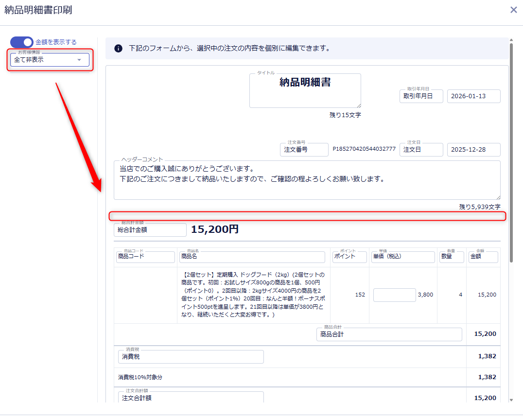
Task: Click the info icon in the notice banner
Action: (118, 48)
